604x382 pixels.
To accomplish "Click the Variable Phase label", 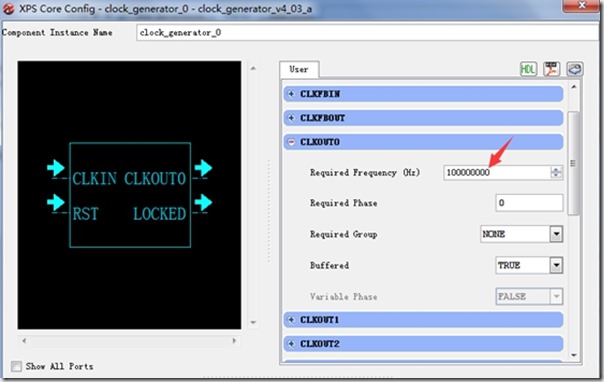I will [343, 297].
